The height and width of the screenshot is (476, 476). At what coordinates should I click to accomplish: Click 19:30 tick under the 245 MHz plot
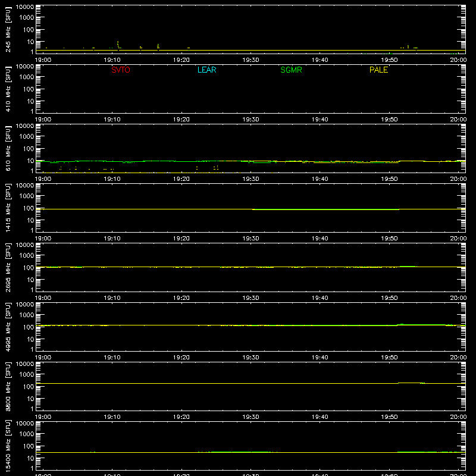point(250,60)
